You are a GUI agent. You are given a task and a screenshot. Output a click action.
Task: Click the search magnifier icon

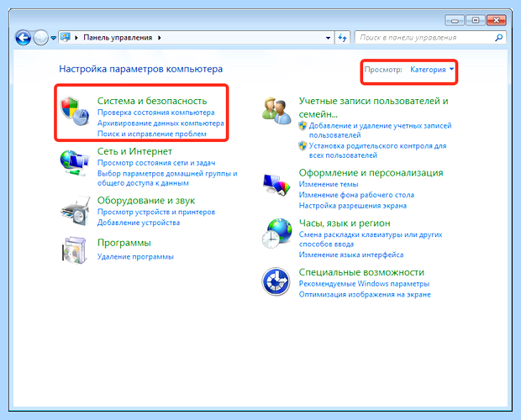point(499,38)
